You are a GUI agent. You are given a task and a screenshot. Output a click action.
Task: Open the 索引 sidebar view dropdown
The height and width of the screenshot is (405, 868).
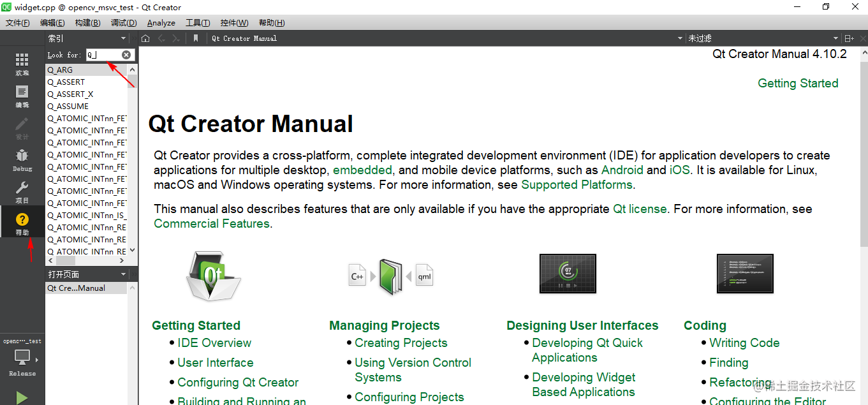tap(124, 39)
